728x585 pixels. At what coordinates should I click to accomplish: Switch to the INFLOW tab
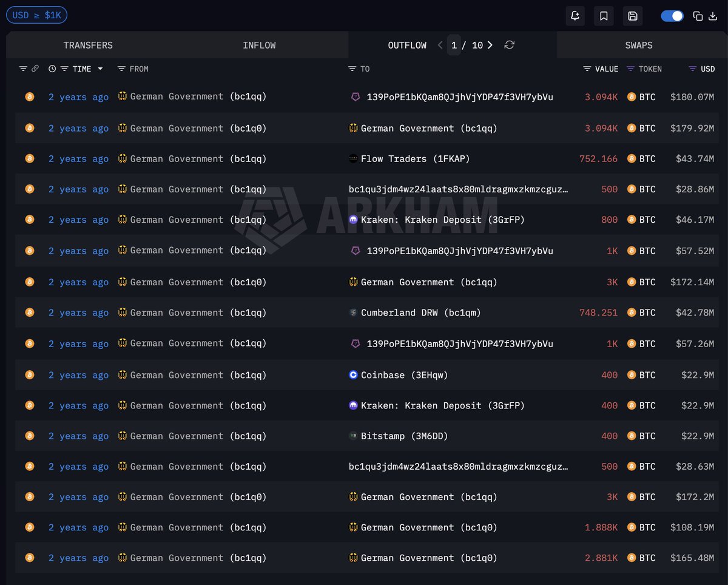point(259,45)
